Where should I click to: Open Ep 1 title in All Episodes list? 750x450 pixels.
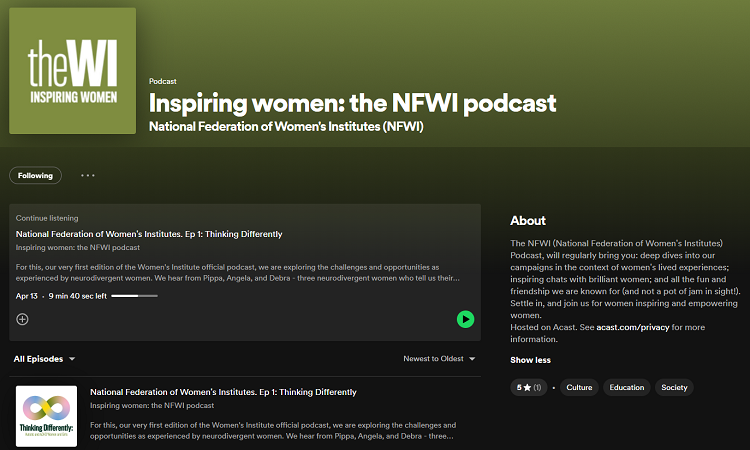(x=223, y=392)
